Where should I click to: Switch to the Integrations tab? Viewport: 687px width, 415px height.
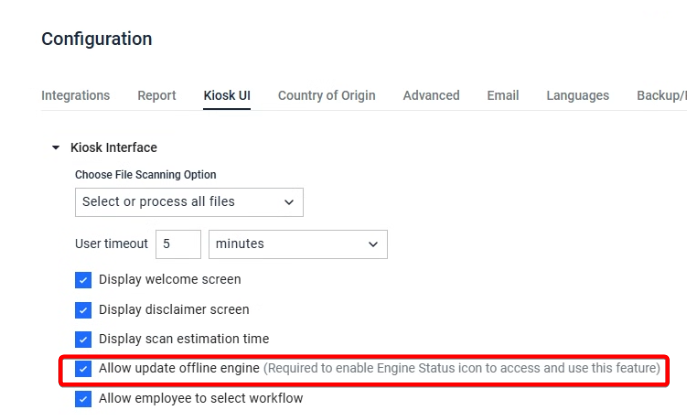75,96
